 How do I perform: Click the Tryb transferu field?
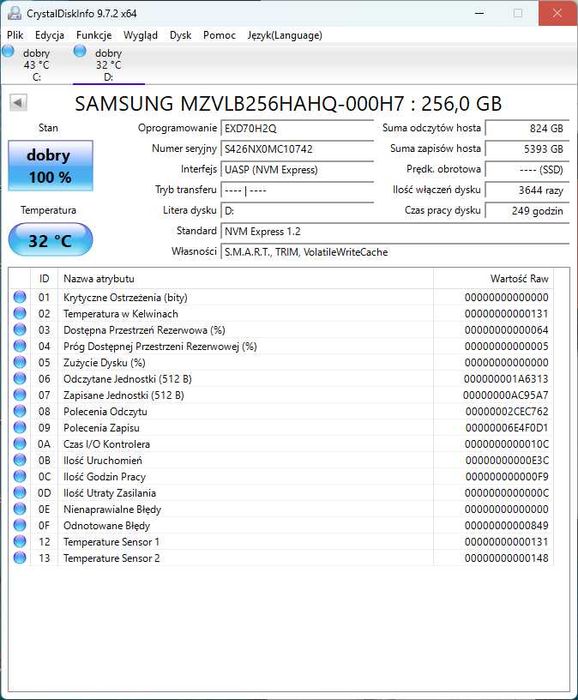tap(297, 190)
